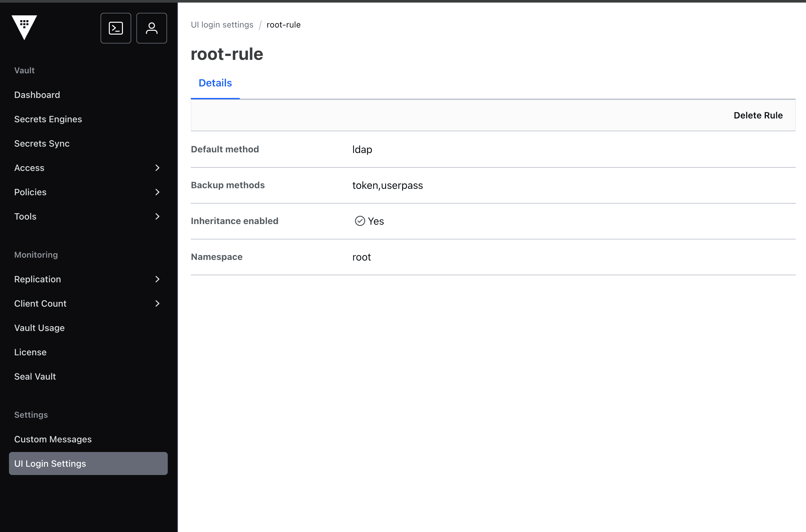806x532 pixels.
Task: Switch to the Details tab
Action: (215, 83)
